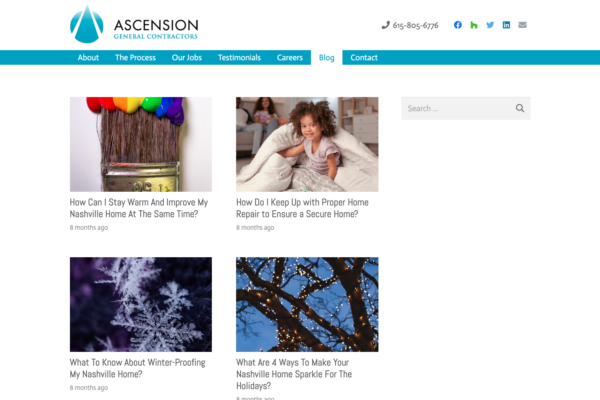Go to the Contact page
The image size is (600, 400).
click(364, 57)
